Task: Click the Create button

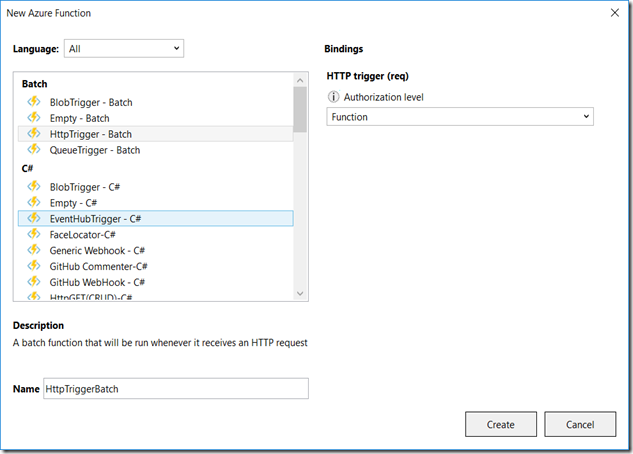Action: [501, 424]
